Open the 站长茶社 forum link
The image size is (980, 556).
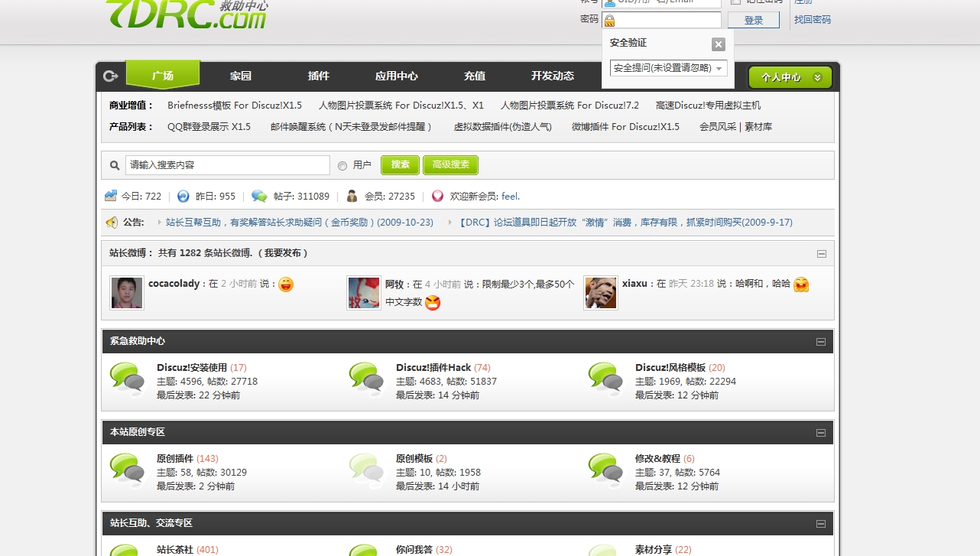click(x=175, y=550)
